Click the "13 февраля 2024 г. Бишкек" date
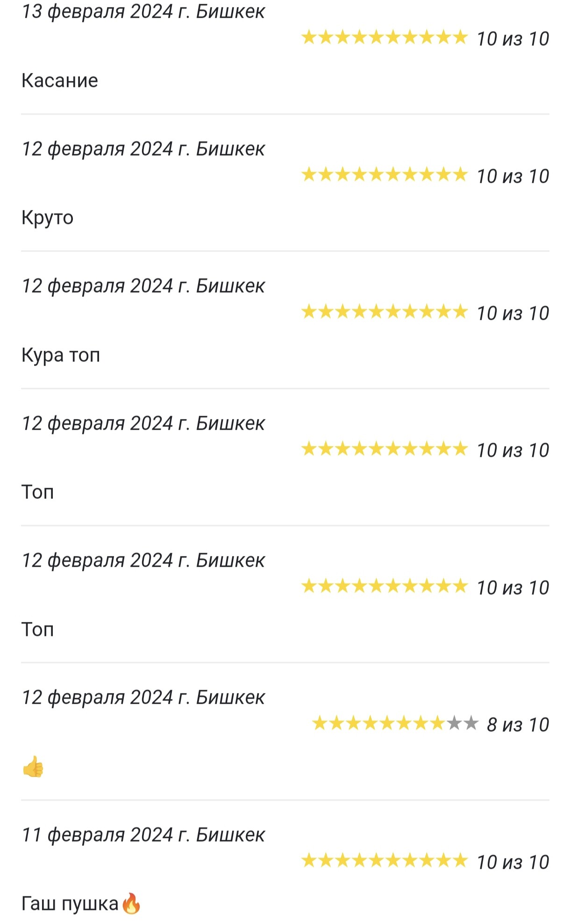 [x=143, y=11]
